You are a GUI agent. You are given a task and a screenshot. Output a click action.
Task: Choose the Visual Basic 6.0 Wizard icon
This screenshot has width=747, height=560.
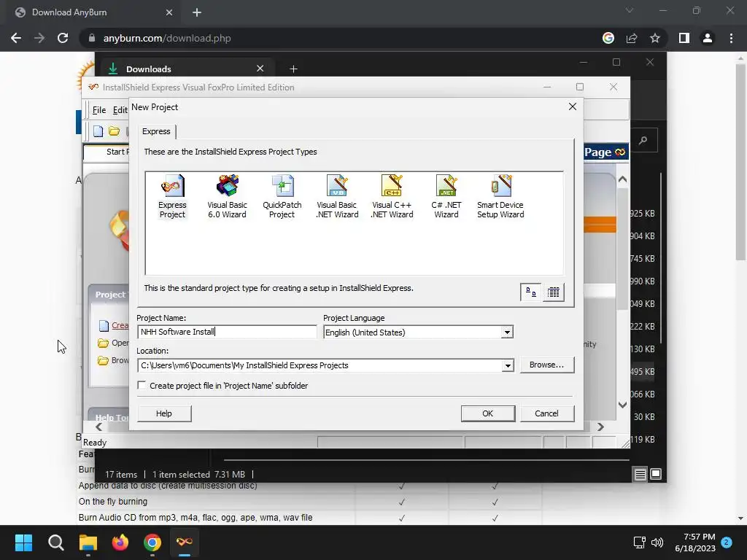pyautogui.click(x=228, y=196)
